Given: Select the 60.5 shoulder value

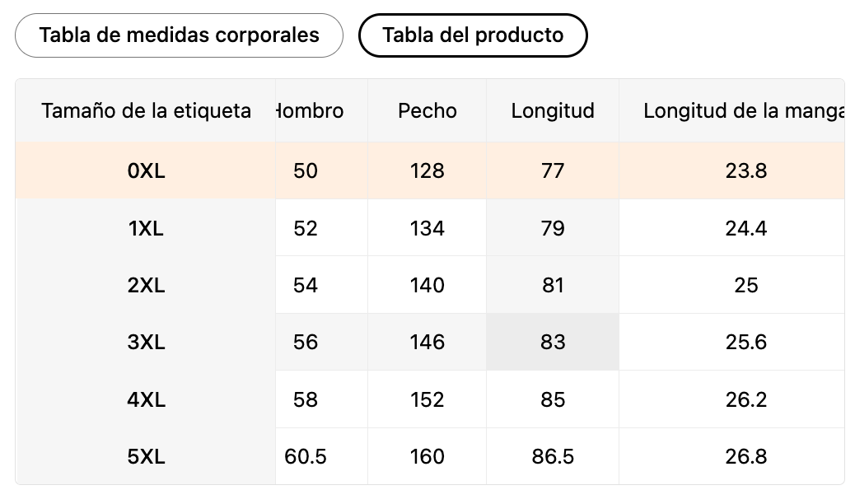Looking at the screenshot, I should pos(306,456).
